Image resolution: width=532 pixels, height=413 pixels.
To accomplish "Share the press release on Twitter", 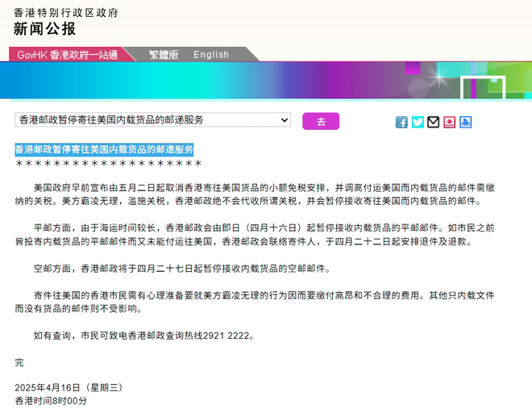I will 418,122.
